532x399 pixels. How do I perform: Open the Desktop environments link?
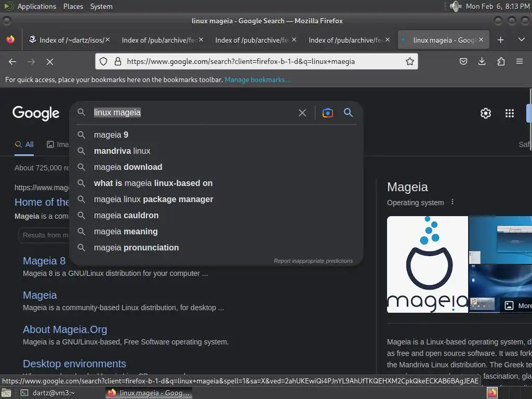point(74,364)
